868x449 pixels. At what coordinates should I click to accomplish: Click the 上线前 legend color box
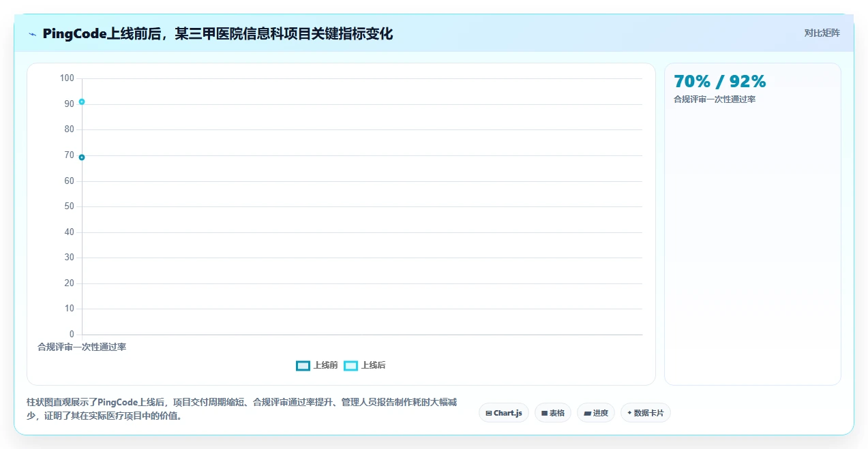pyautogui.click(x=303, y=365)
